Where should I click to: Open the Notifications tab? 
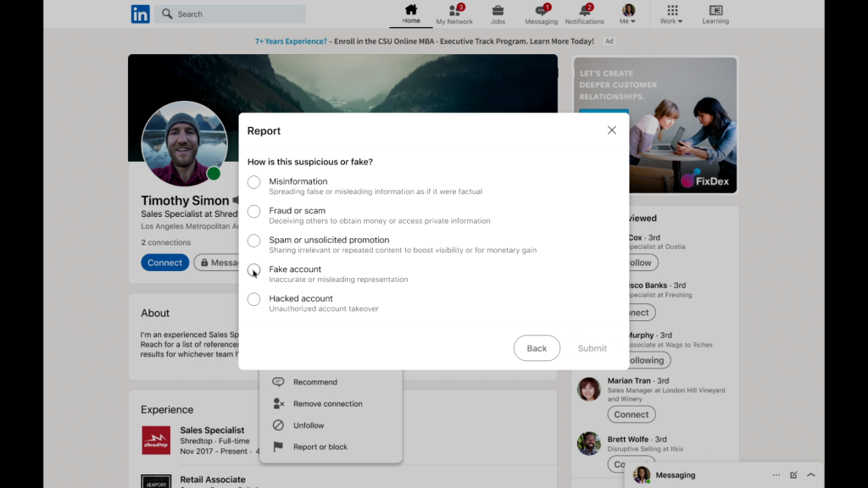click(x=584, y=14)
